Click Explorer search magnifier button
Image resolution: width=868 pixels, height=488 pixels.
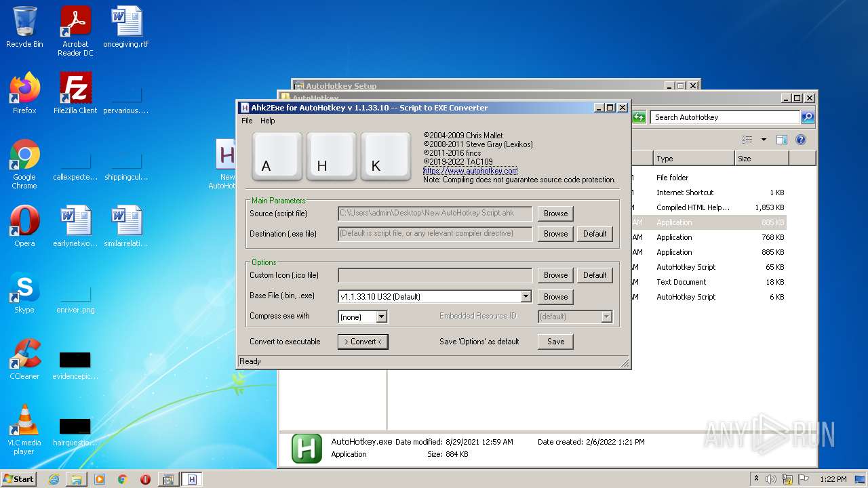(807, 117)
